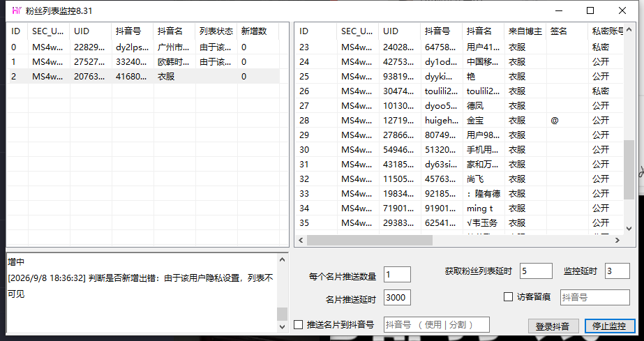
Task: Click 私密 cell in row 23
Action: coord(606,47)
